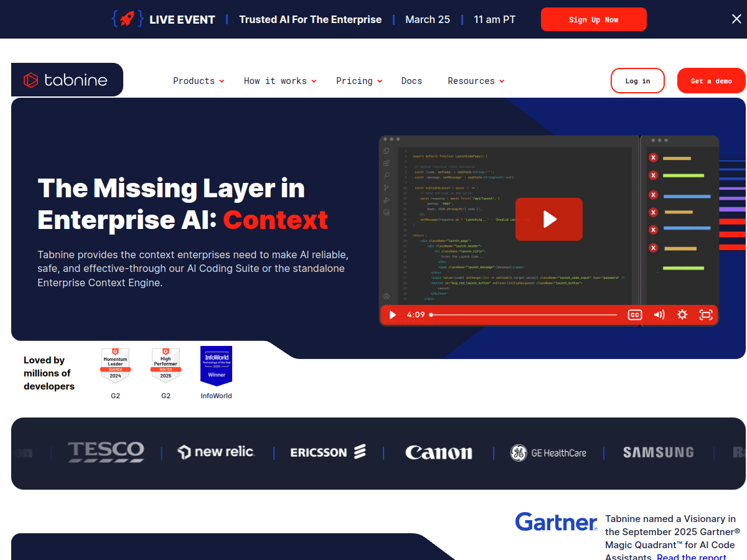Click the Sign Up Now button
Screen dimensions: 747x560
point(593,19)
